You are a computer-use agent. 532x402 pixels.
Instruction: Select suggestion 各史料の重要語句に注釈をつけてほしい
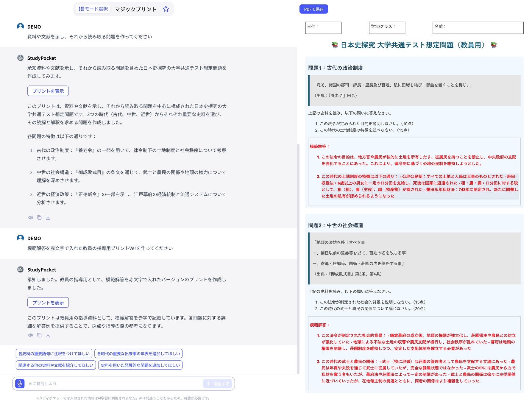pyautogui.click(x=54, y=353)
